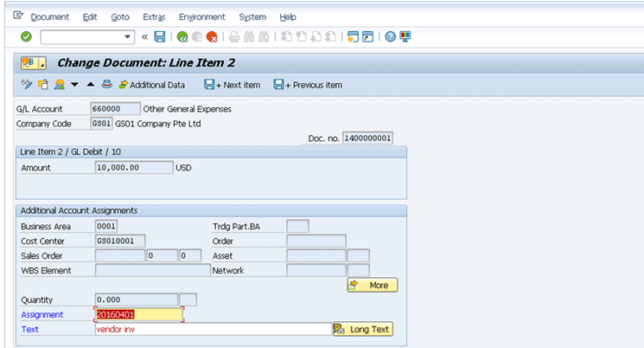Click the More button
644x348 pixels.
pyautogui.click(x=372, y=285)
